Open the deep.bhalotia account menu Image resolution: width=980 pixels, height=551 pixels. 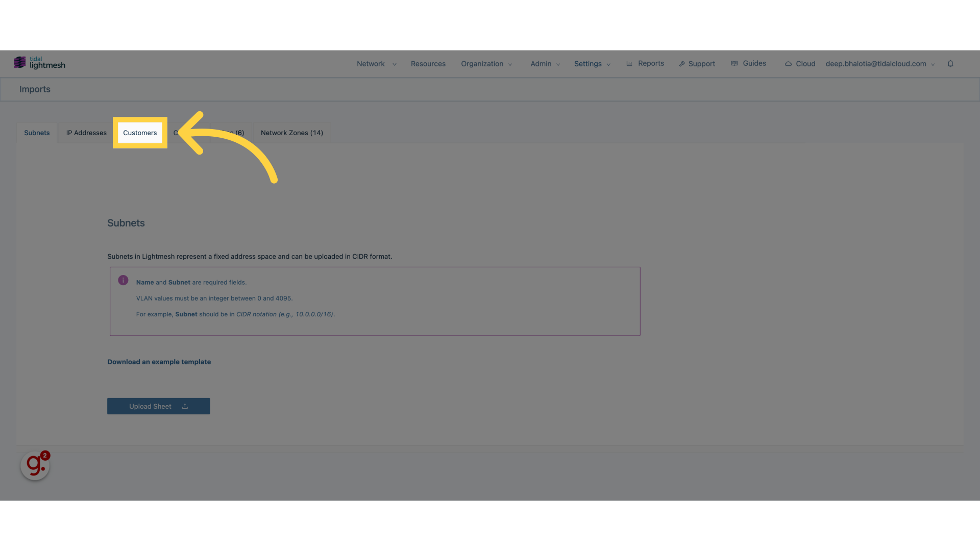point(879,63)
